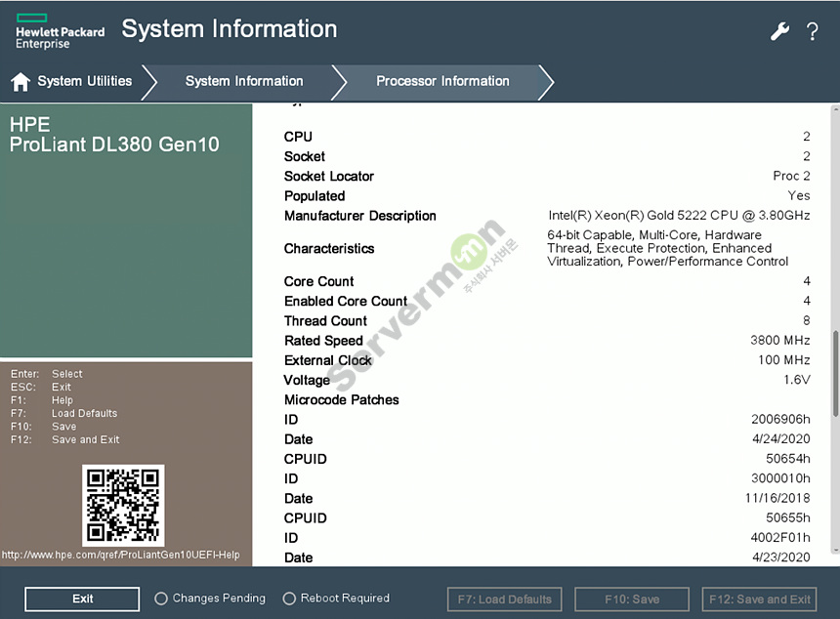The height and width of the screenshot is (619, 840).
Task: Click the question mark help icon
Action: (x=812, y=31)
